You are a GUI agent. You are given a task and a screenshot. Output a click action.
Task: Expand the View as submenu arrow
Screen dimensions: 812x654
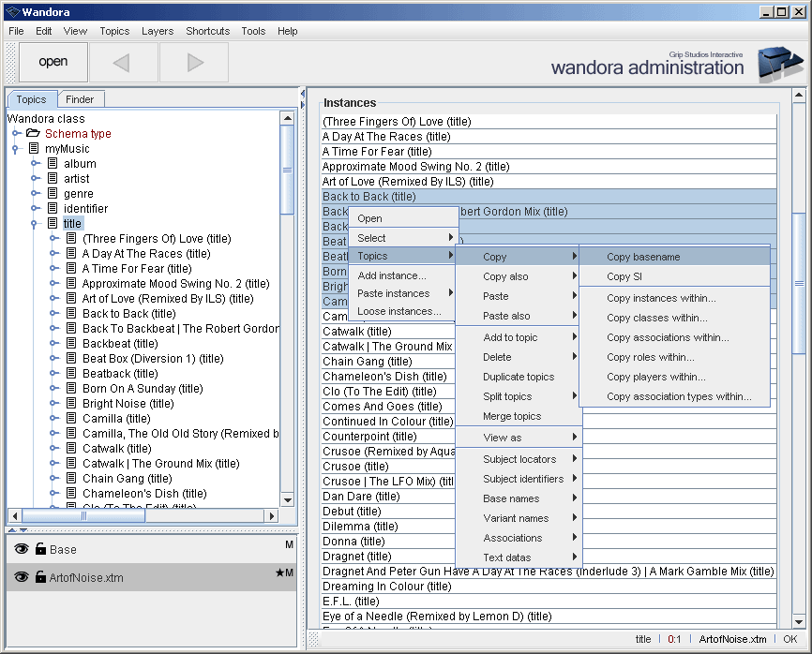575,437
